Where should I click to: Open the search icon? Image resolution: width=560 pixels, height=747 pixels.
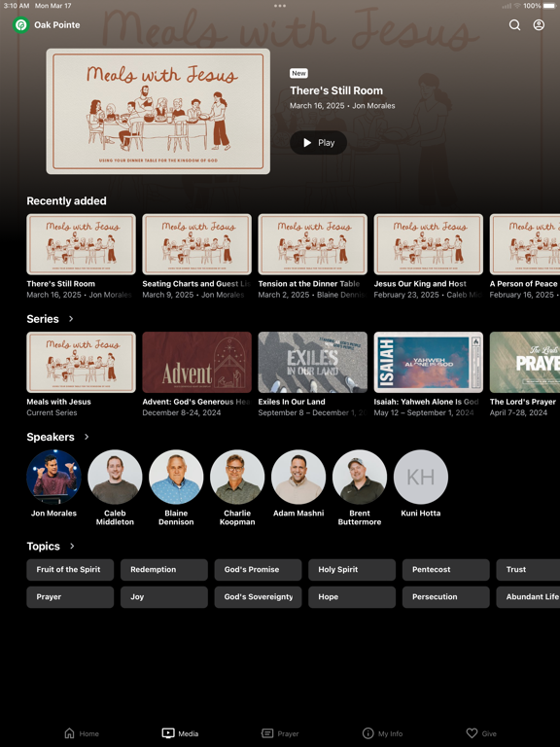pyautogui.click(x=514, y=24)
